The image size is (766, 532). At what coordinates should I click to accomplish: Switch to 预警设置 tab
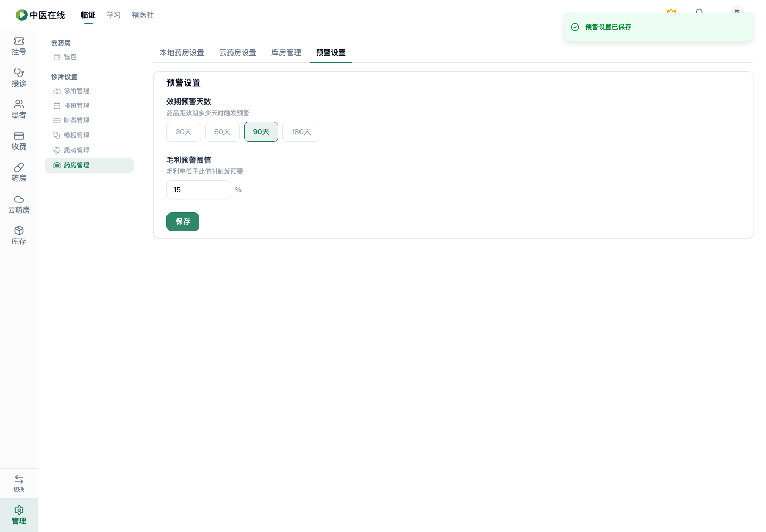tap(331, 53)
